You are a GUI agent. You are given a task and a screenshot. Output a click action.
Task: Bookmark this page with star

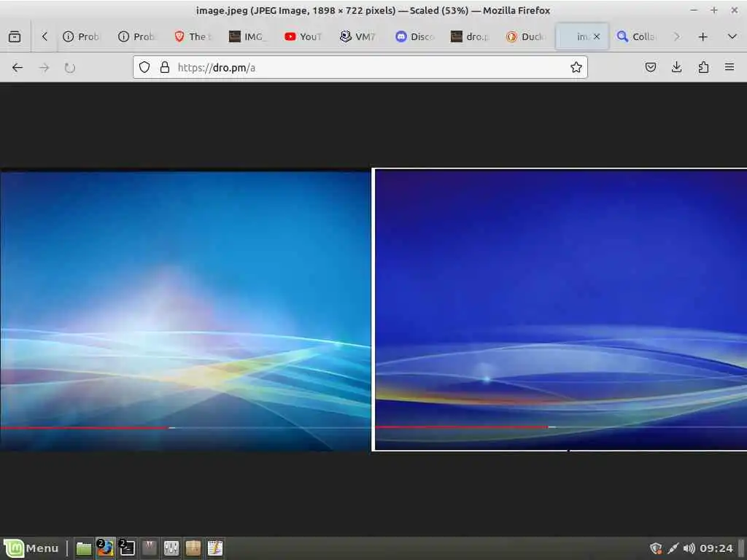[x=576, y=67]
